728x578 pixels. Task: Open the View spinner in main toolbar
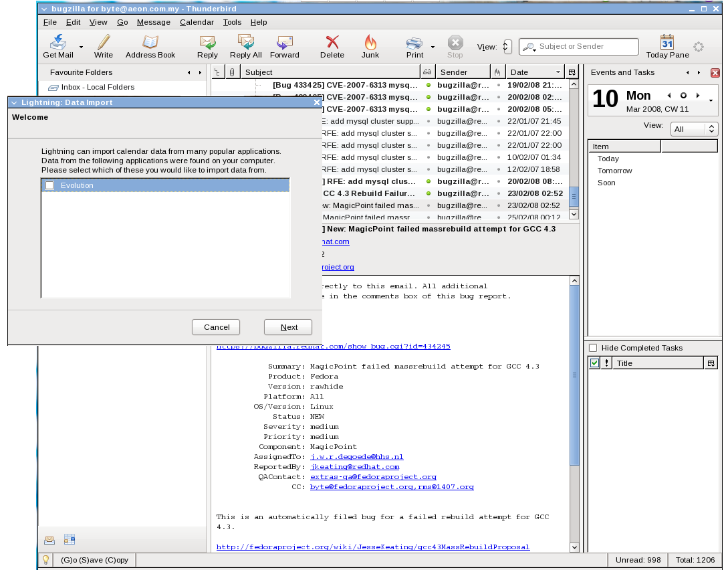pos(507,46)
